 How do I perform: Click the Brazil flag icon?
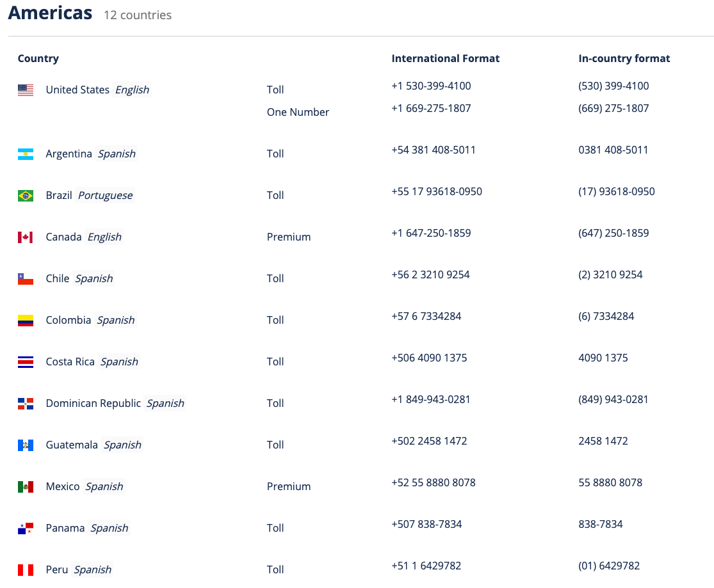[x=26, y=196]
